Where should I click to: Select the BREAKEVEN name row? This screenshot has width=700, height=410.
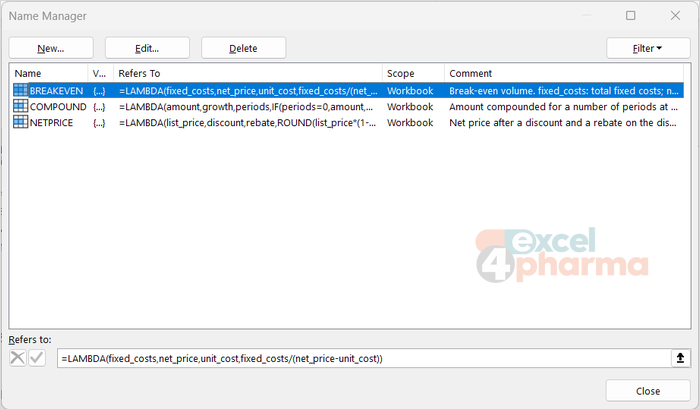point(348,91)
